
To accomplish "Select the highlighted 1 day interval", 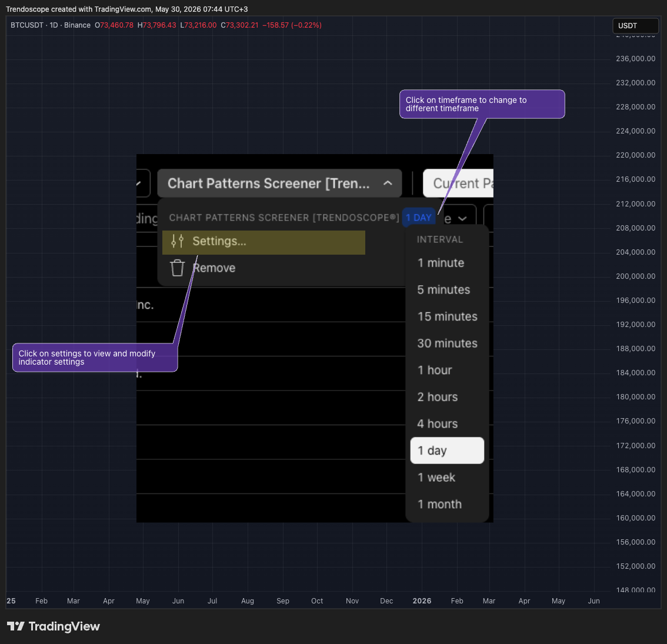I will point(446,451).
